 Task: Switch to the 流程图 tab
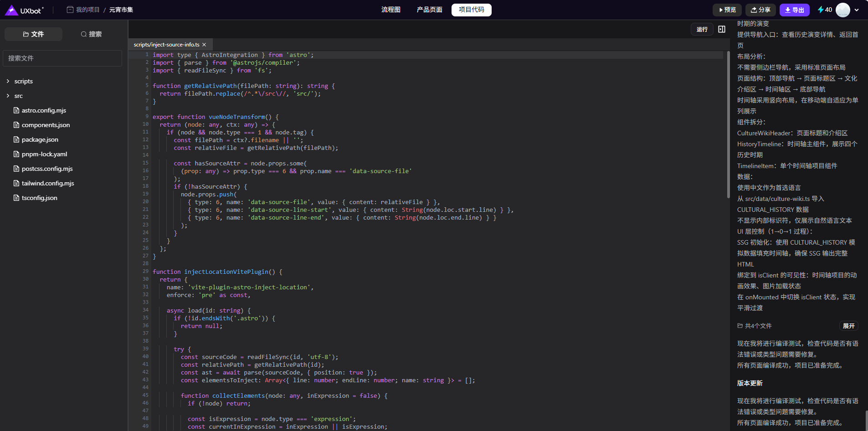(x=390, y=10)
